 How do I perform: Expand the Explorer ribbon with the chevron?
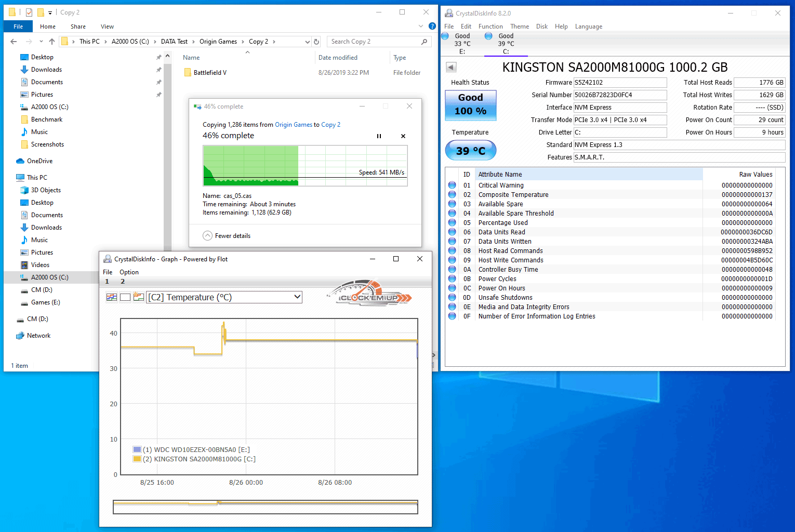[x=421, y=26]
